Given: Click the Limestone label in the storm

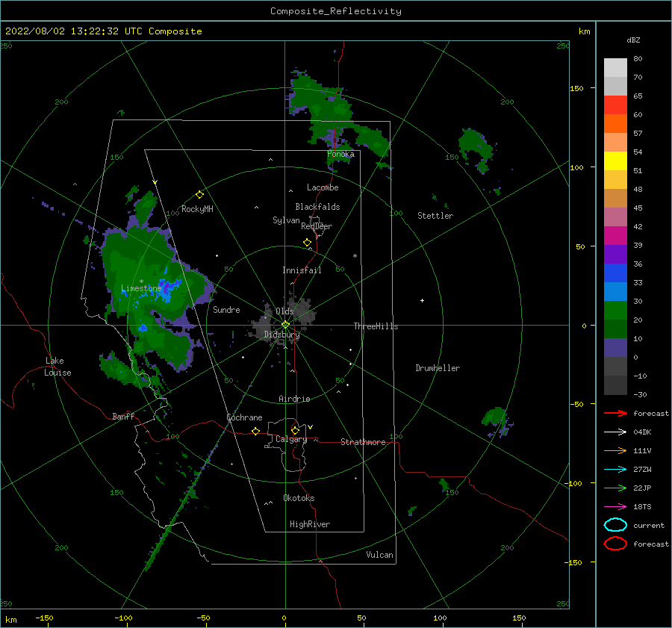Looking at the screenshot, I should click(141, 288).
